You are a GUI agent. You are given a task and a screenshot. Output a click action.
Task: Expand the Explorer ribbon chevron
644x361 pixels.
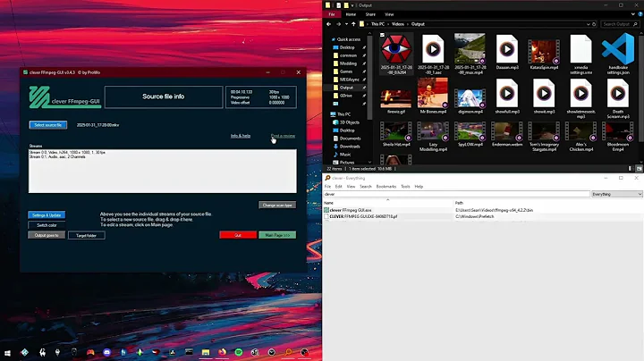pos(633,14)
